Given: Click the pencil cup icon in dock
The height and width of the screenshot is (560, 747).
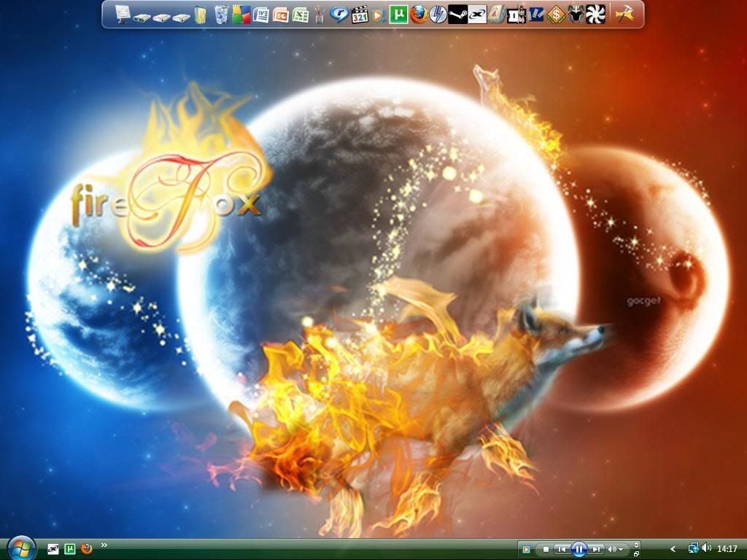Looking at the screenshot, I should pyautogui.click(x=320, y=15).
